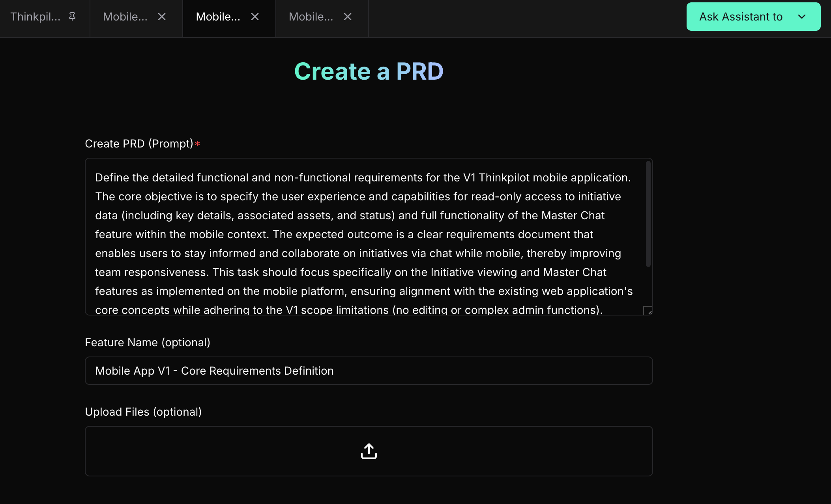The width and height of the screenshot is (831, 504).
Task: Click the pin icon on Thinkpil... tab
Action: tap(72, 17)
